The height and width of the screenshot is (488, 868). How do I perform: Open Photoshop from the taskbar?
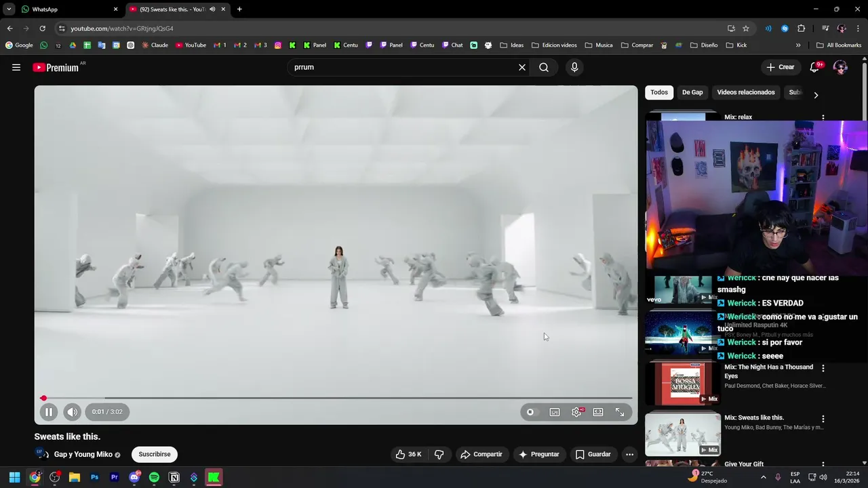click(x=94, y=477)
